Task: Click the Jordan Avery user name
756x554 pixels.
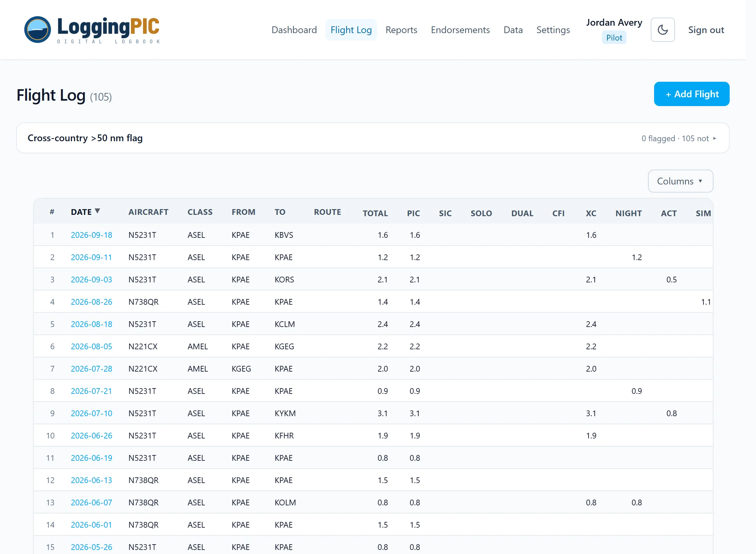Action: [x=614, y=22]
